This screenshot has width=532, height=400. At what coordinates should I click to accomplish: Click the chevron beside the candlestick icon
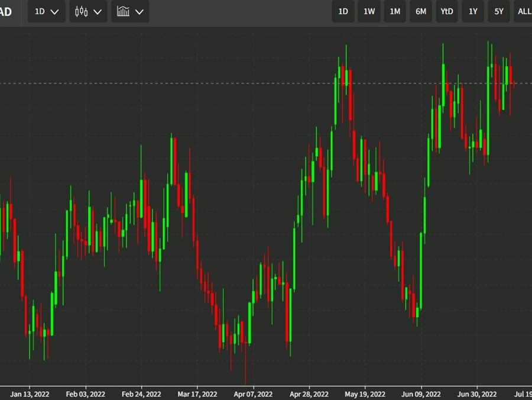click(x=98, y=12)
